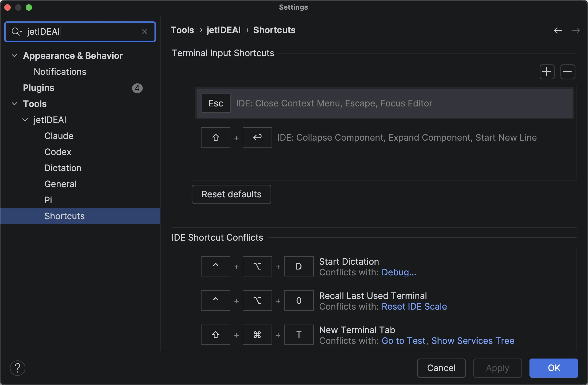
Task: Click Control key in Start Dictation shortcut
Action: pyautogui.click(x=216, y=266)
